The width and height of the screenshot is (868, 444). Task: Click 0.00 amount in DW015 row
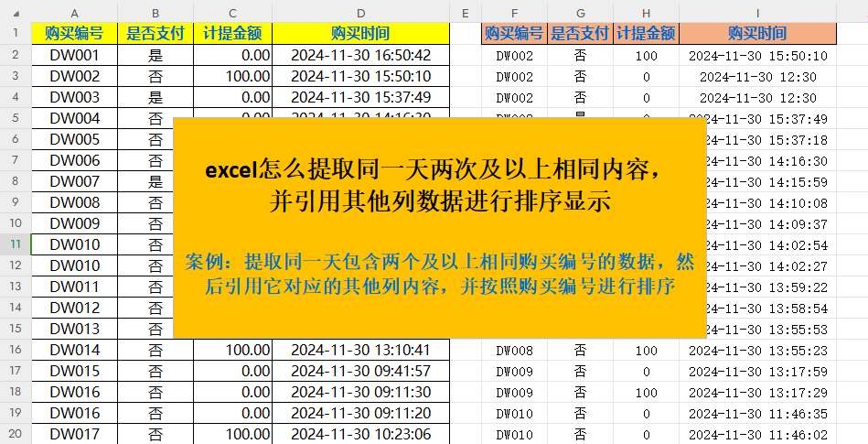click(x=233, y=371)
